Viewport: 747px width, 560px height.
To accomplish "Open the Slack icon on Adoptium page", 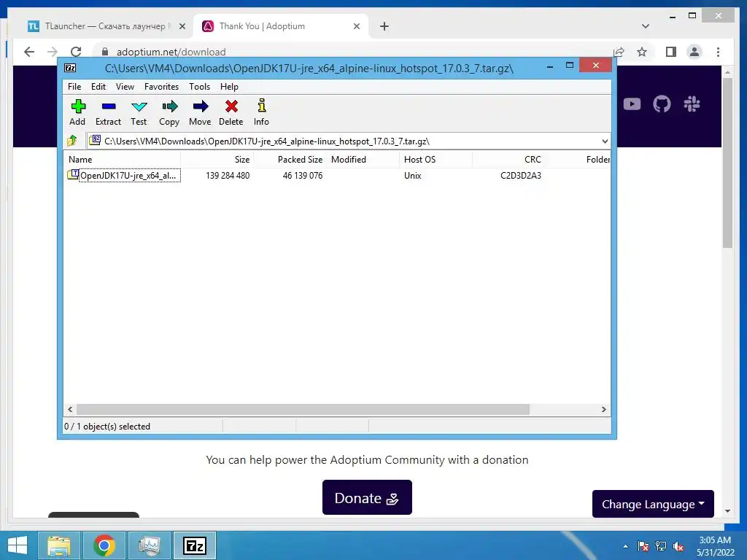I will point(692,104).
